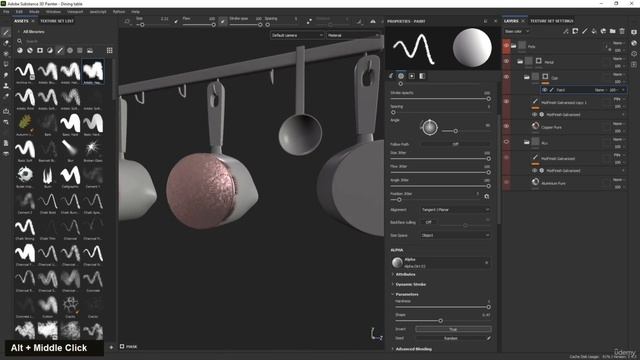Filter assets by brushes icon
The height and width of the screenshot is (360, 640).
tap(60, 51)
